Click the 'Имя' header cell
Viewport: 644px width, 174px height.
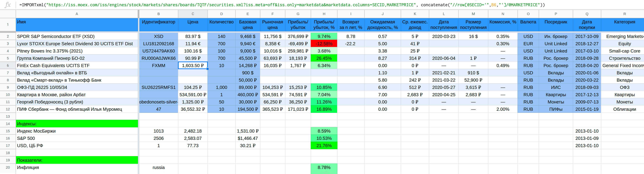point(77,25)
